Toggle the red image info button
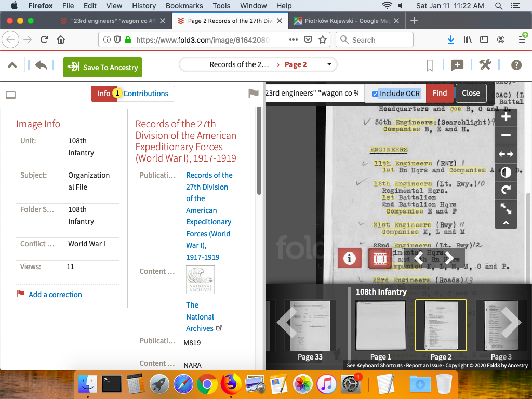The image size is (532, 399). click(x=349, y=258)
